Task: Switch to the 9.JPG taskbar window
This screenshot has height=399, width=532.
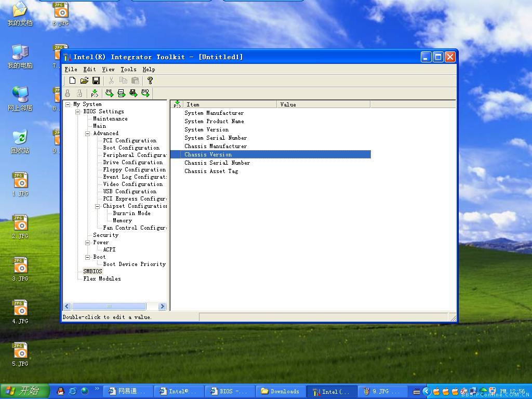Action: (382, 392)
